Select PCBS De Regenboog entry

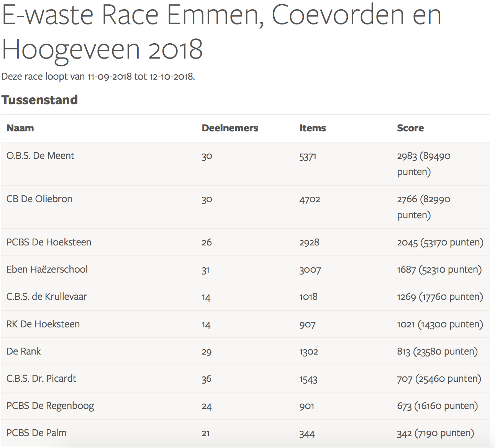pyautogui.click(x=50, y=406)
